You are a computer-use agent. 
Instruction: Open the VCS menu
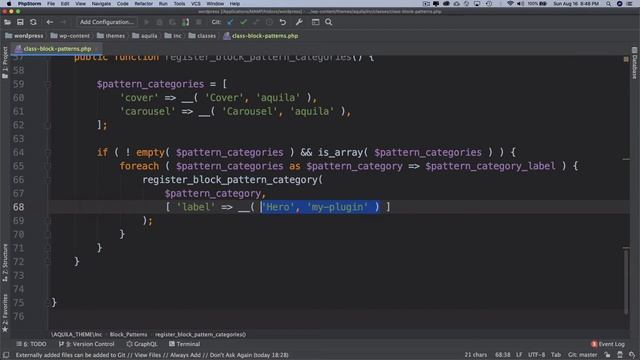196,4
